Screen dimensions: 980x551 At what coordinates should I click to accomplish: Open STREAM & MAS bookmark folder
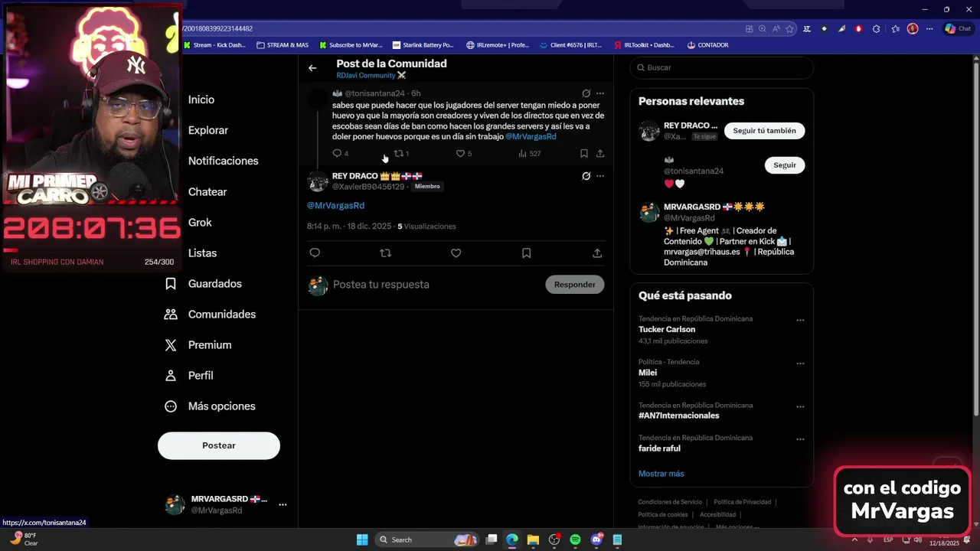pyautogui.click(x=283, y=45)
